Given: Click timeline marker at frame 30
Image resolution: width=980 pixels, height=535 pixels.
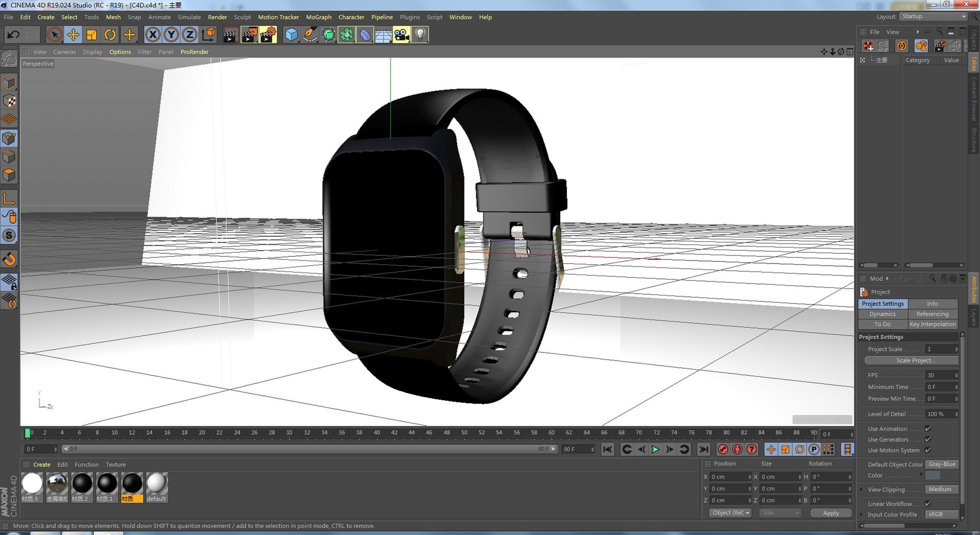Looking at the screenshot, I should pyautogui.click(x=289, y=433).
